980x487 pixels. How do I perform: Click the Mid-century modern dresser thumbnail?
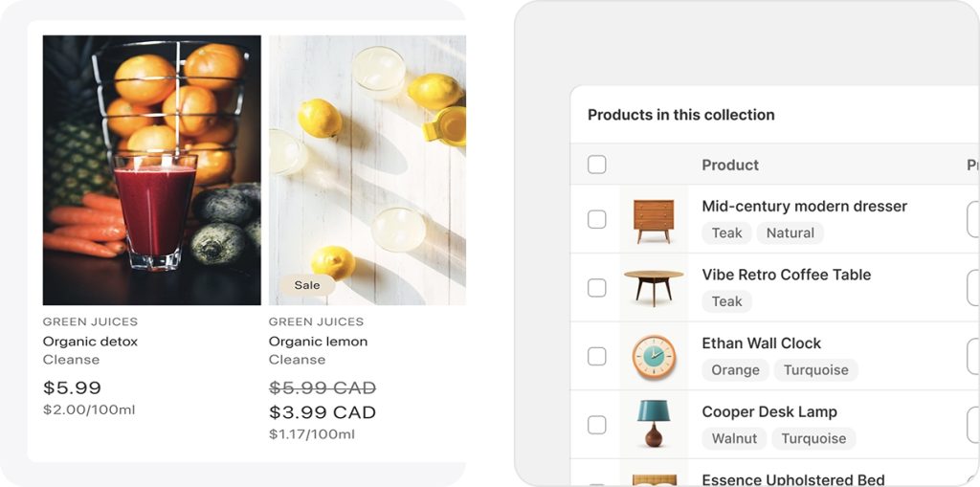pyautogui.click(x=654, y=220)
